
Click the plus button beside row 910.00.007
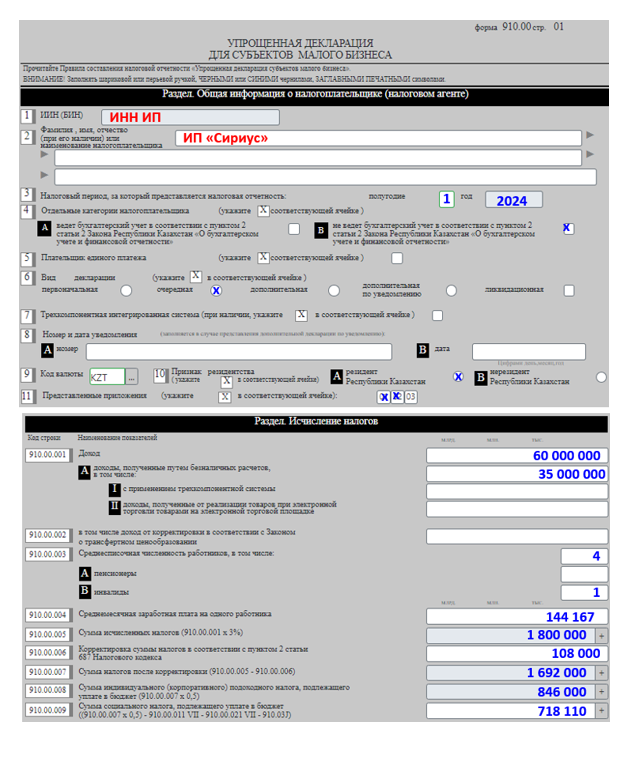tap(601, 672)
